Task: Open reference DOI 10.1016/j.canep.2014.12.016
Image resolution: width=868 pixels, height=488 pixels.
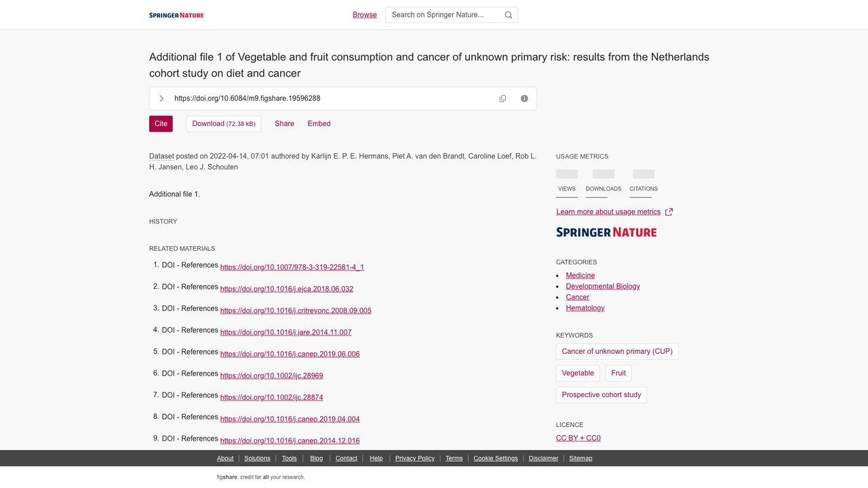Action: click(290, 441)
